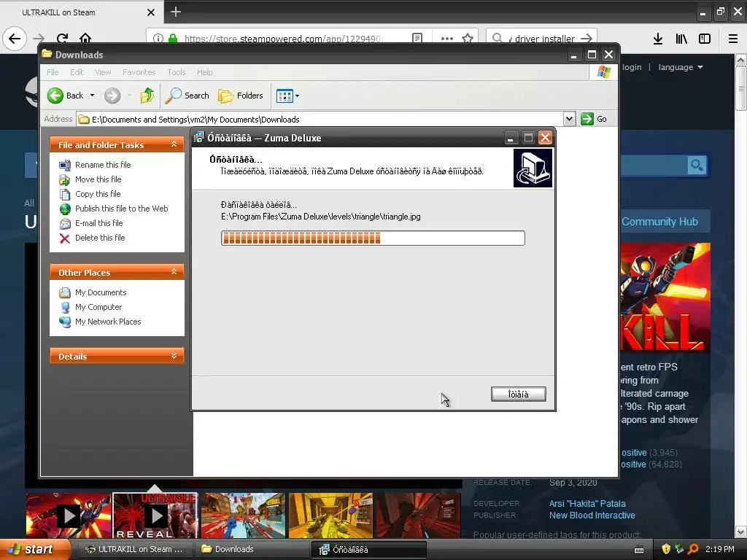Click the Forward arrow in Downloads explorer
Screen dimensions: 747x560
click(x=112, y=96)
